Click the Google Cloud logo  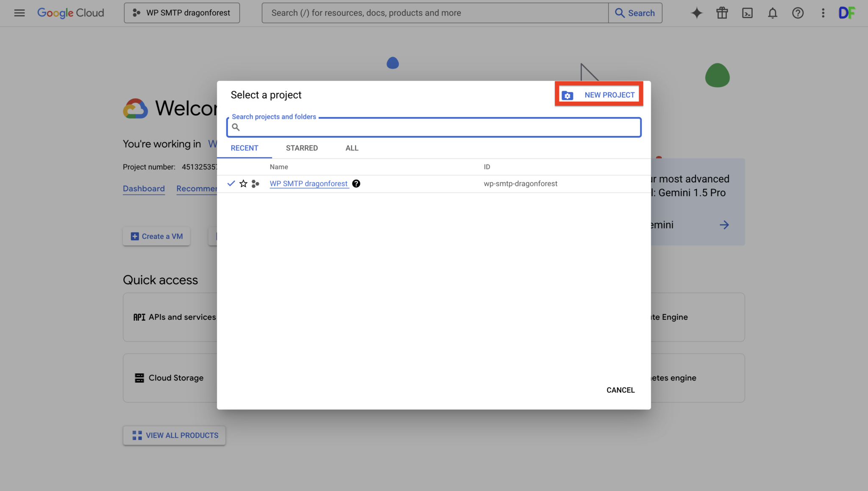click(x=70, y=13)
